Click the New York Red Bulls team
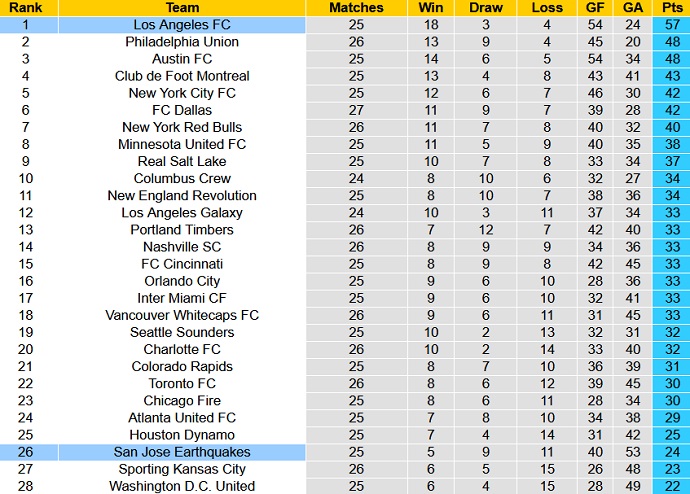 coord(182,127)
